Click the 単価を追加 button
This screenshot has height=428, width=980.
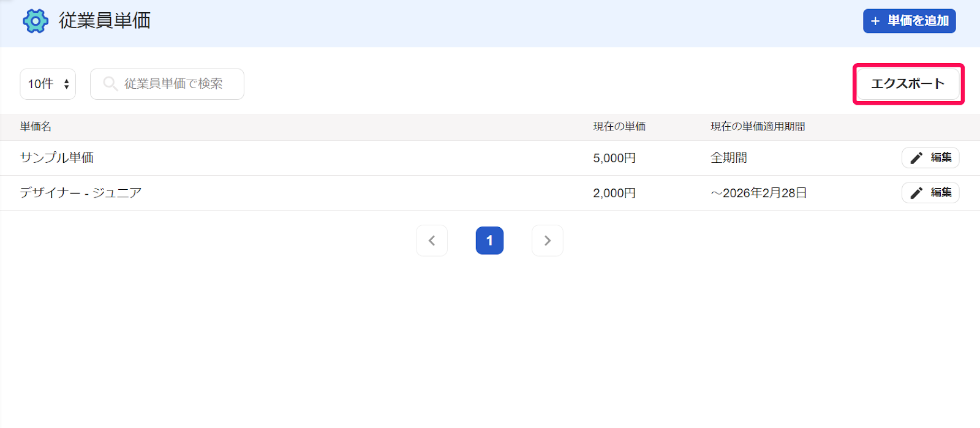(910, 21)
